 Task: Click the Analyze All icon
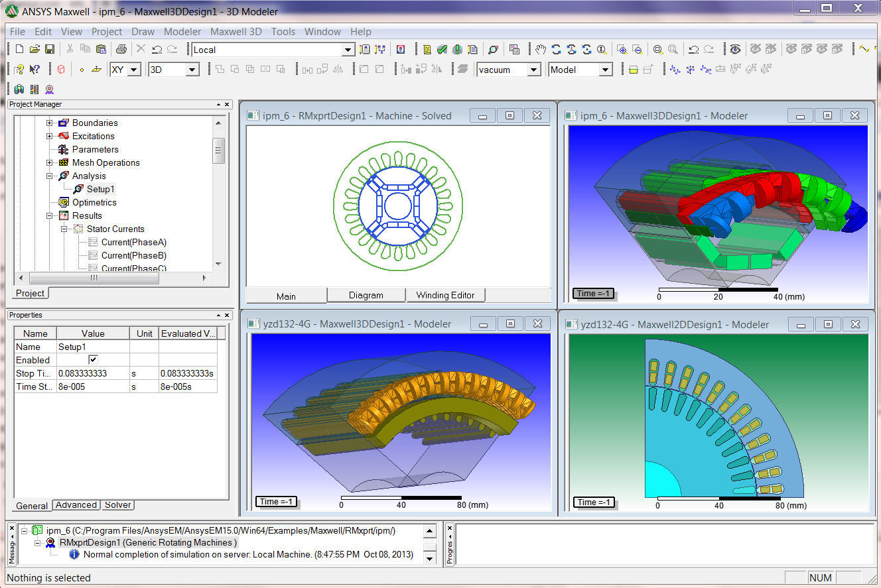tap(458, 48)
